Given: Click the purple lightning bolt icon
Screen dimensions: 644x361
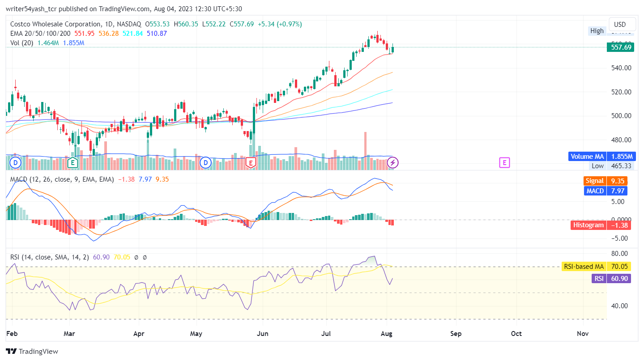Looking at the screenshot, I should 392,163.
